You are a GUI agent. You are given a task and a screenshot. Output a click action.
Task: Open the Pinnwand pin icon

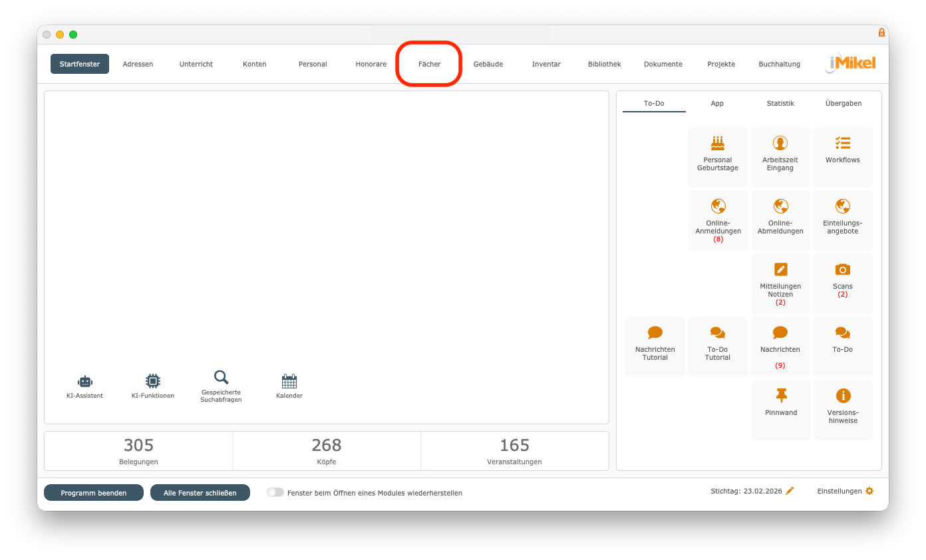pos(781,396)
